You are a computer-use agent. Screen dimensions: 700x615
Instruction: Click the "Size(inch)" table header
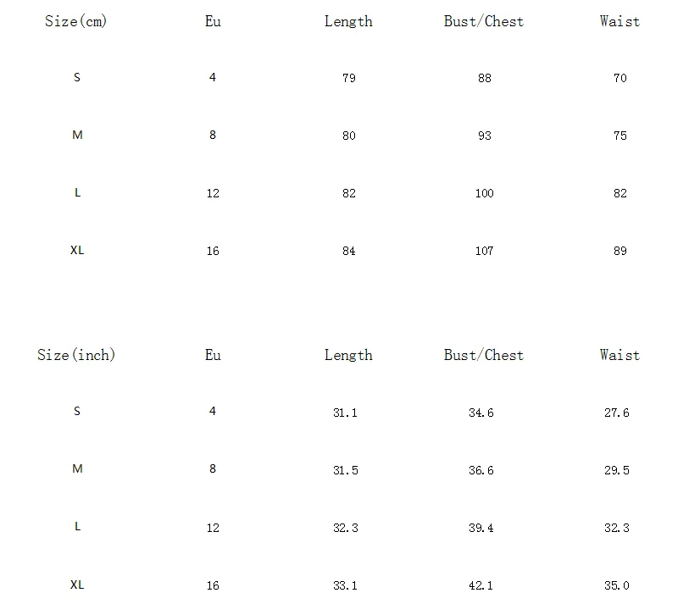[x=76, y=355]
